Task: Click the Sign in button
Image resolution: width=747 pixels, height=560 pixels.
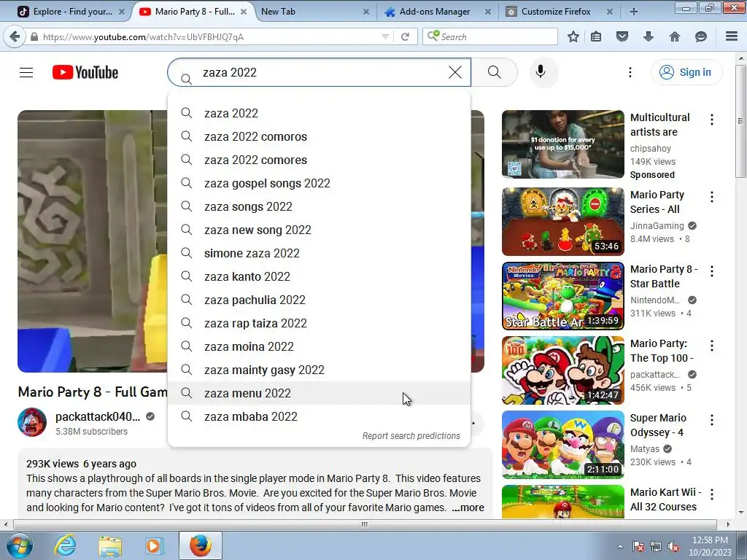Action: 686,72
